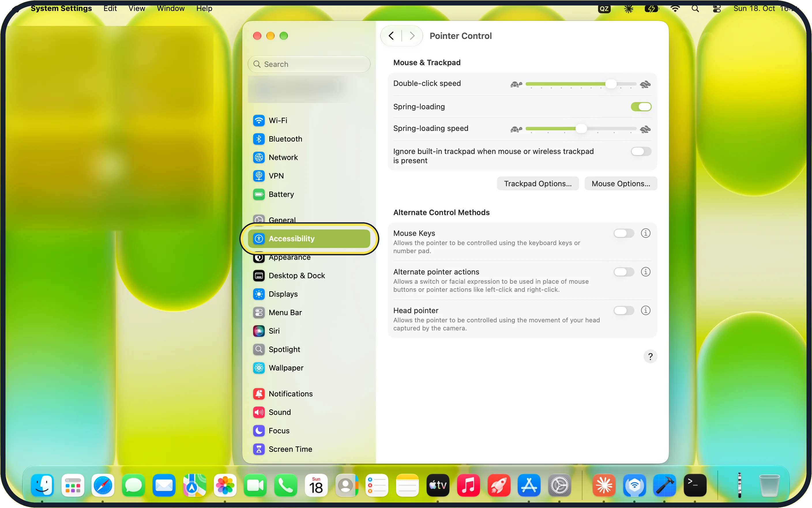Open Control Center in menu bar
The height and width of the screenshot is (508, 812).
(x=717, y=8)
